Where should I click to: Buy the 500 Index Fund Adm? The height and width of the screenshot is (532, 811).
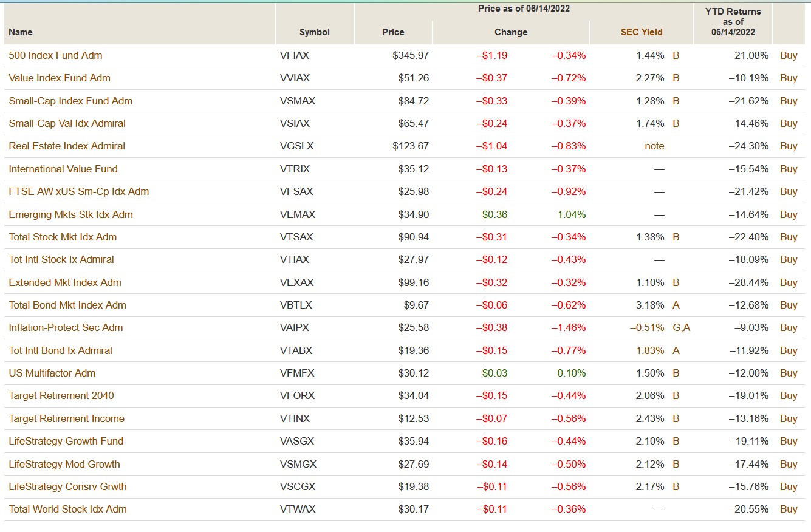click(x=789, y=55)
